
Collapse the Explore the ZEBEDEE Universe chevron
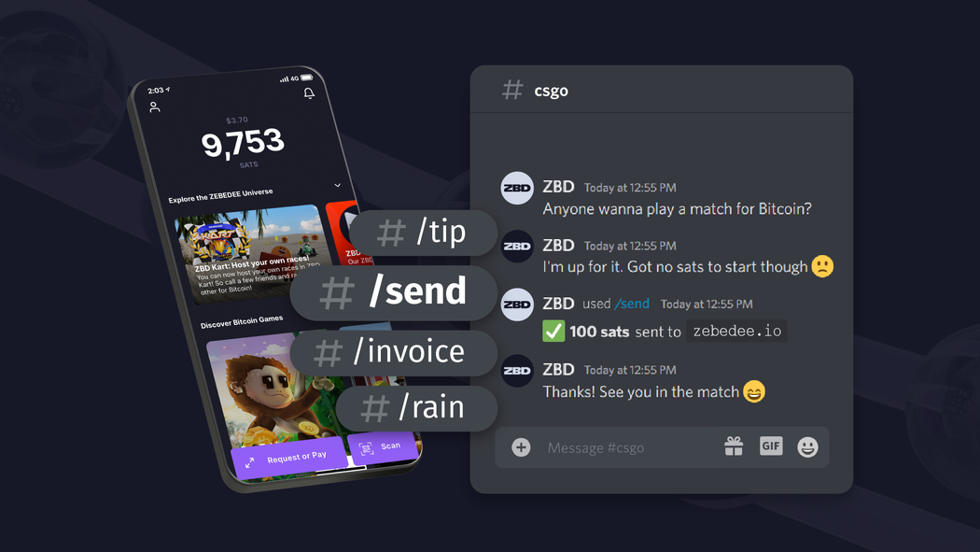[x=337, y=185]
